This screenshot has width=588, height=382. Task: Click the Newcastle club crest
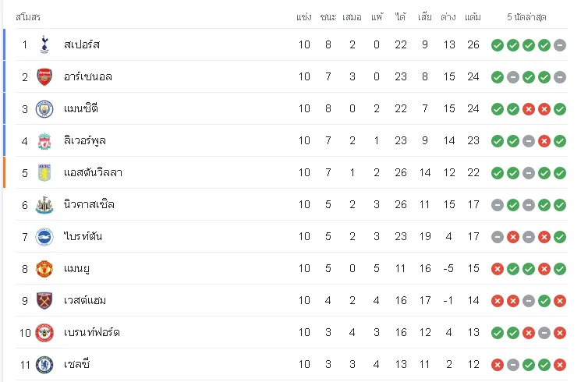[44, 205]
